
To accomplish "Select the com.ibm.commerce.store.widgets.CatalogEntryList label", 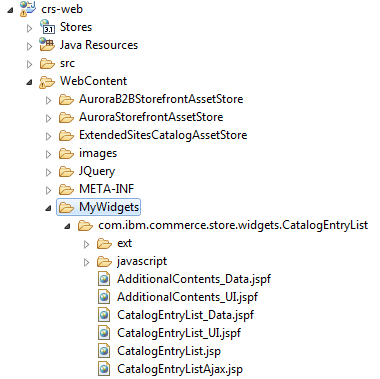I will (233, 225).
